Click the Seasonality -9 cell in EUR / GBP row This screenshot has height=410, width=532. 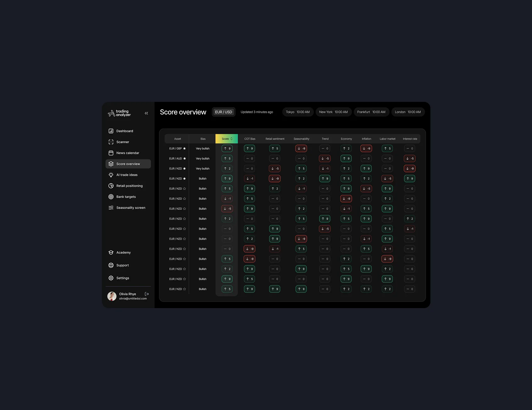(301, 148)
